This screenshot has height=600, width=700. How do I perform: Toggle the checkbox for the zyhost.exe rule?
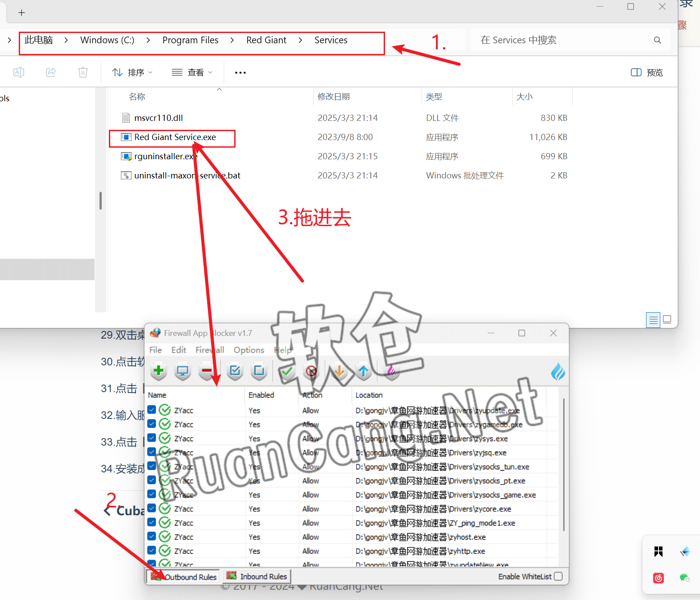coord(152,536)
